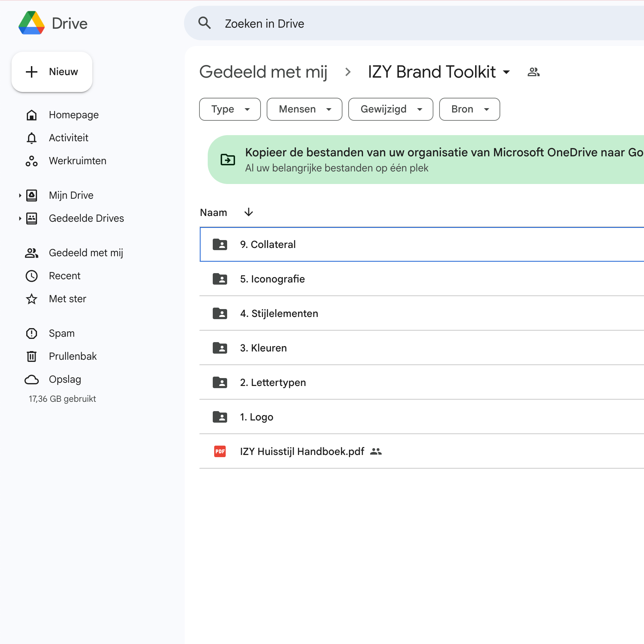
Task: Navigate to Gedeeld met mij breadcrumb
Action: [263, 72]
